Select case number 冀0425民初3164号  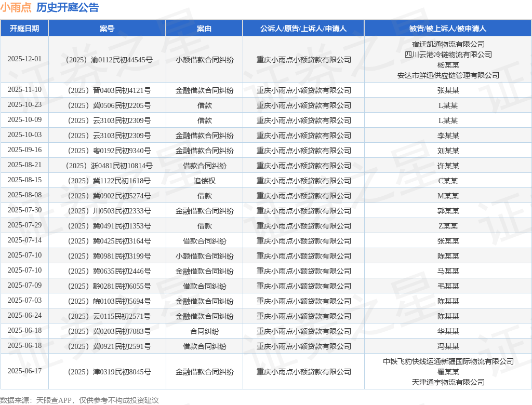[x=109, y=241]
